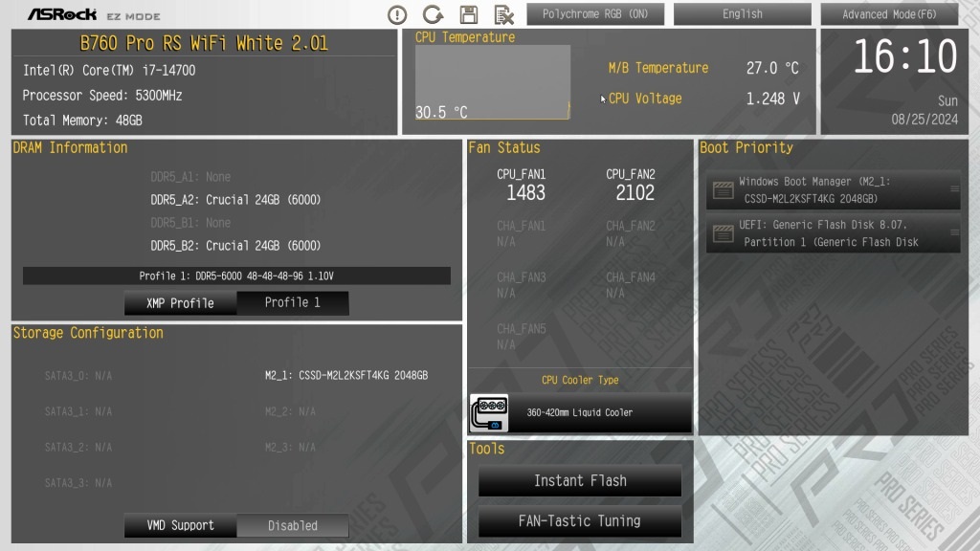The width and height of the screenshot is (980, 551).
Task: Click the XMP profile timing bar DDR5-6000
Action: [x=236, y=275]
